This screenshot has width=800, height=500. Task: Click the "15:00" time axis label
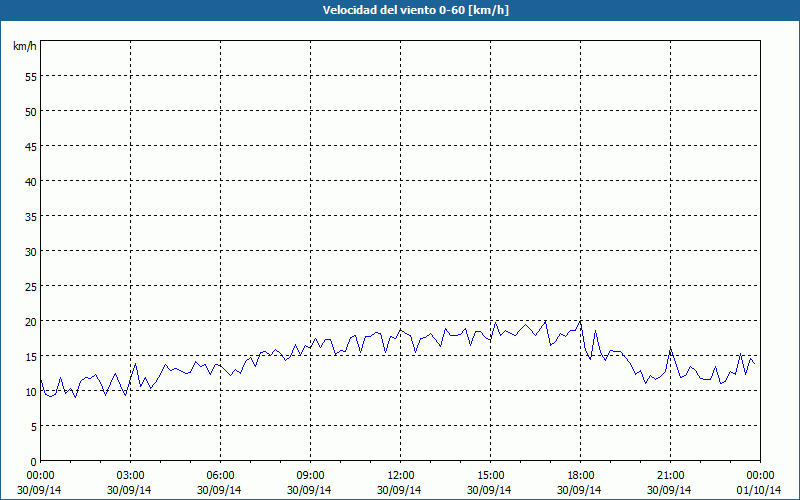pyautogui.click(x=490, y=476)
